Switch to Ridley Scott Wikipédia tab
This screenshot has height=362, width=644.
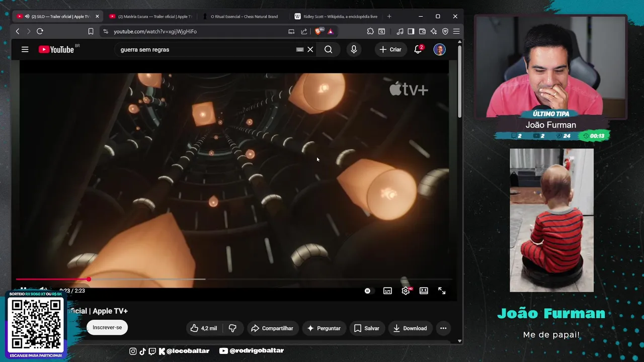click(x=336, y=17)
